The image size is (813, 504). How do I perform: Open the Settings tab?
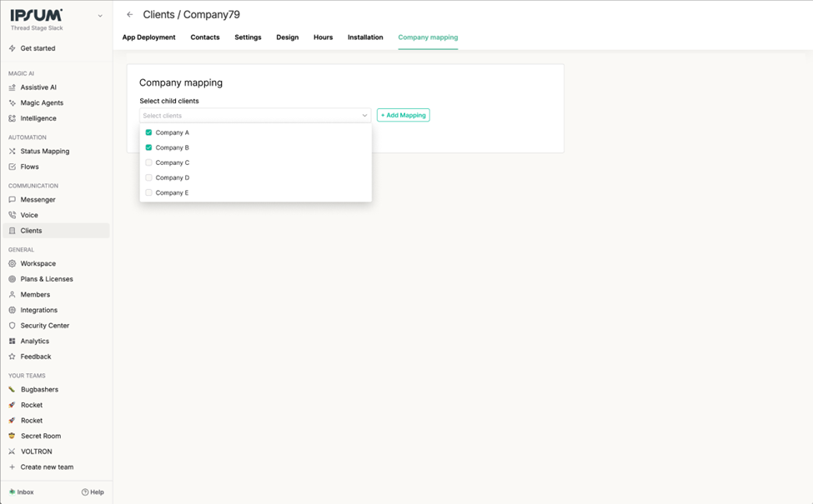tap(248, 37)
